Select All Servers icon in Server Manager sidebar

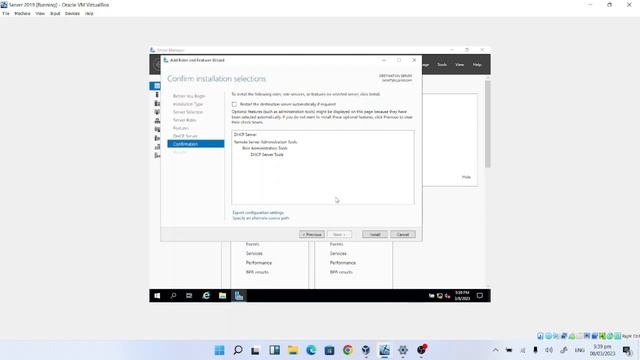point(157,104)
